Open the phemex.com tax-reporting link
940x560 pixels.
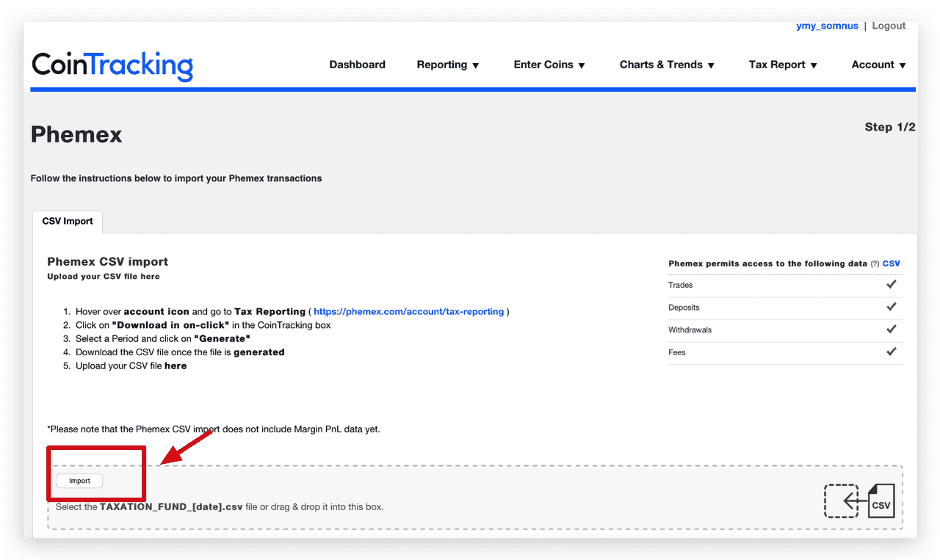[408, 311]
